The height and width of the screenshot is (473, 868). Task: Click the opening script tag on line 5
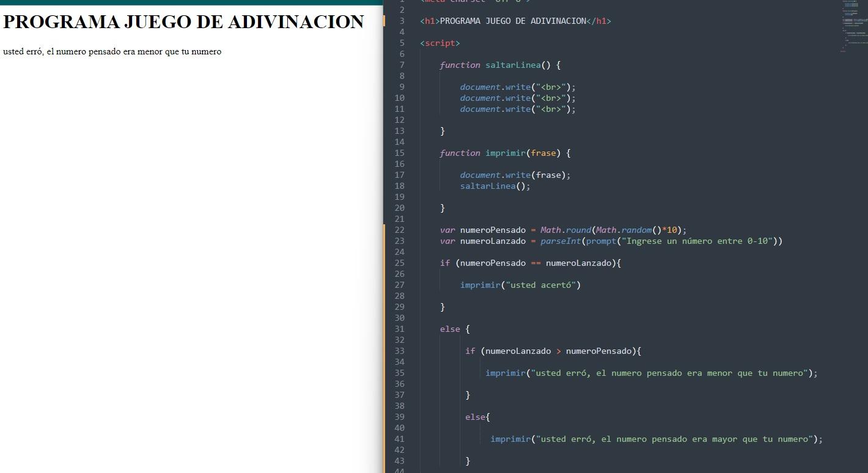click(440, 43)
